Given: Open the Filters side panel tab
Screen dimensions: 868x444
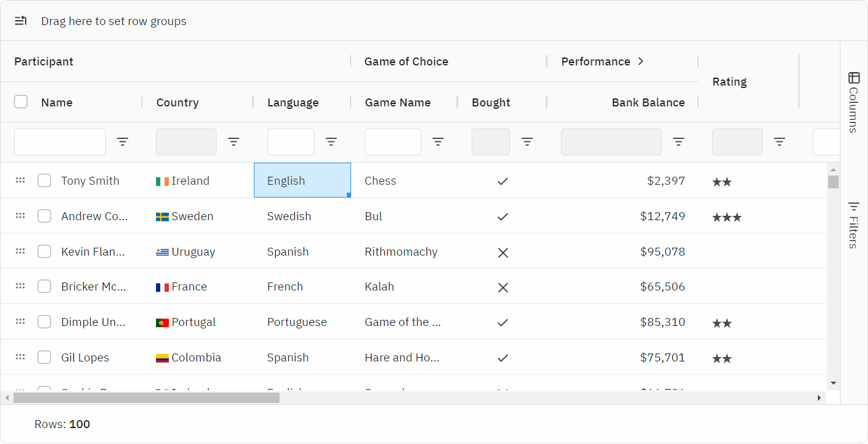Looking at the screenshot, I should click(x=854, y=224).
